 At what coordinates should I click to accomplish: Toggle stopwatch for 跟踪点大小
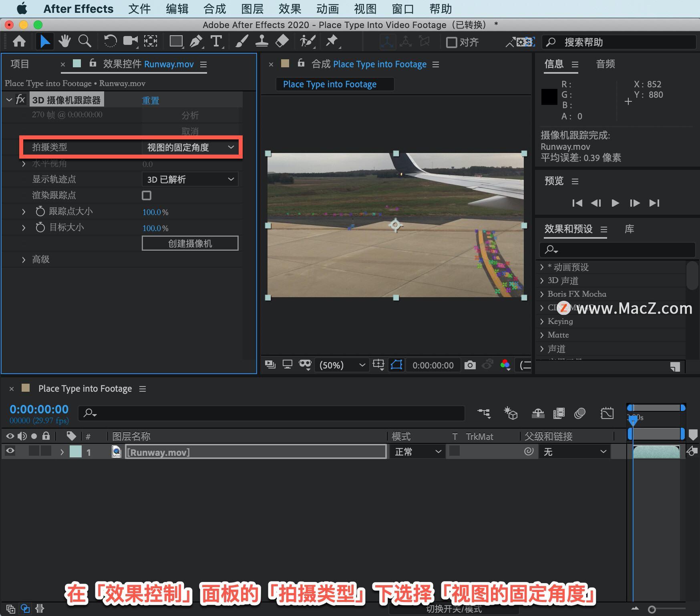coord(40,211)
